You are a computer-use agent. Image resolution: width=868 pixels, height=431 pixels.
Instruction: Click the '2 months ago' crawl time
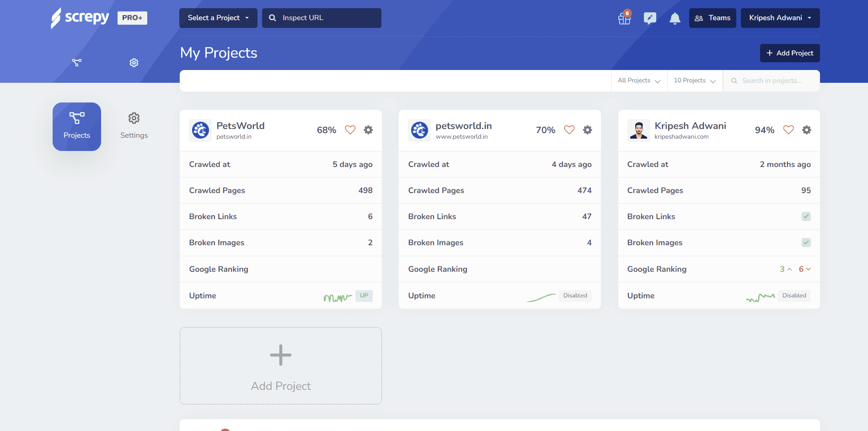[785, 164]
